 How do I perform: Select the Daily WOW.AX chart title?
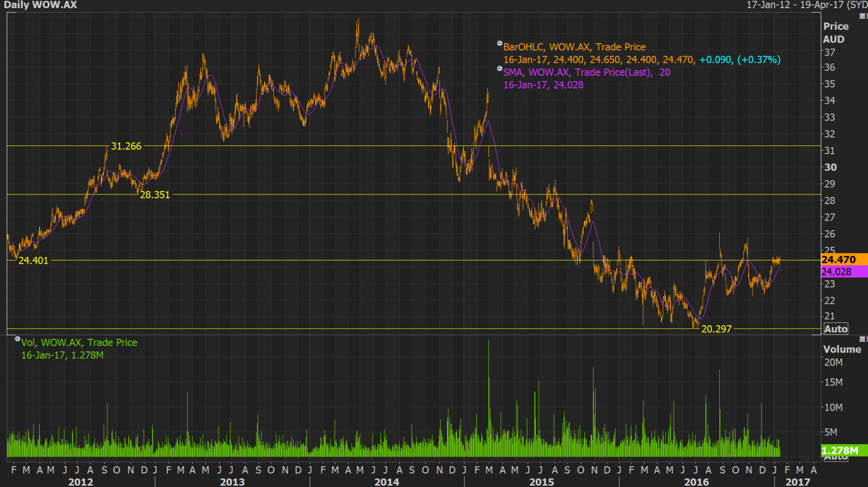(40, 5)
